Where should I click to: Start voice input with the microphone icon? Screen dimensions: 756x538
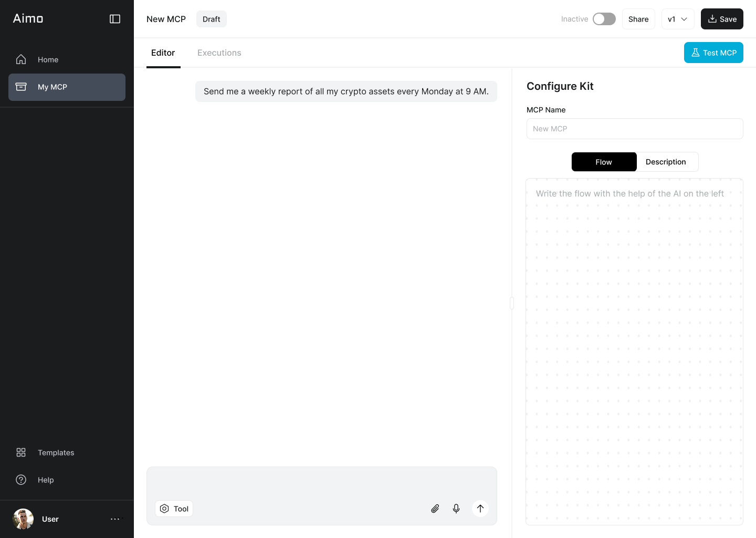pyautogui.click(x=456, y=509)
